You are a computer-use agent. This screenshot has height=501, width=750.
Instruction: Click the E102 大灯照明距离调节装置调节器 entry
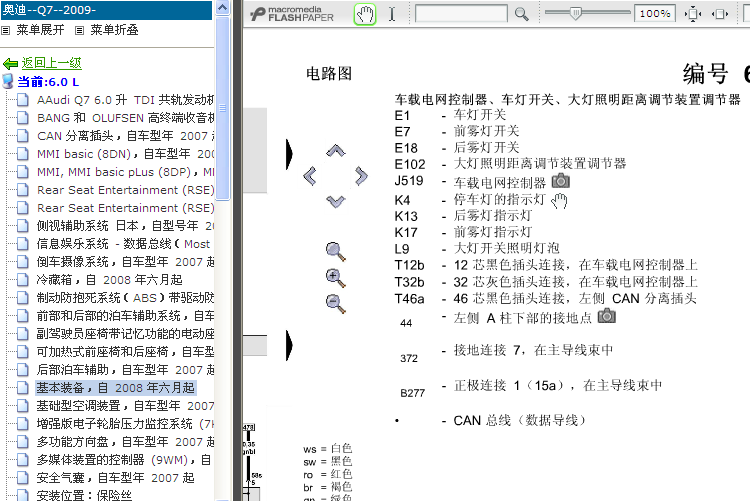(x=510, y=164)
